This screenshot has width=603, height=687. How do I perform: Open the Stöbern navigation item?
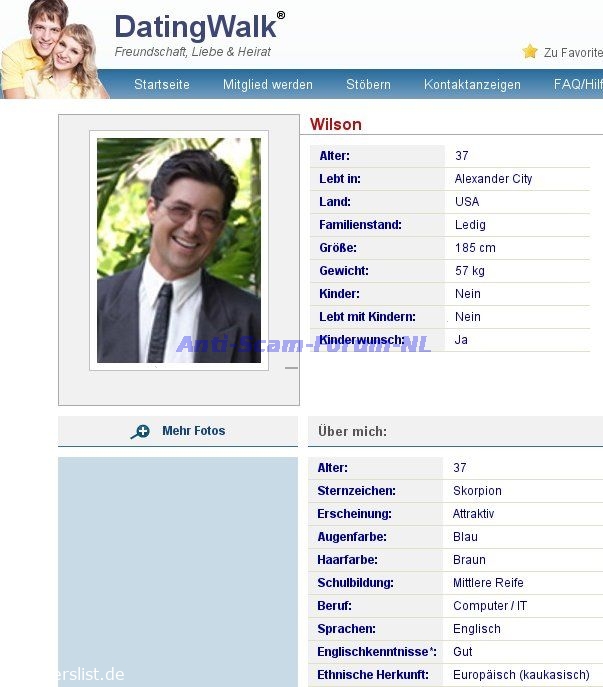(x=368, y=85)
